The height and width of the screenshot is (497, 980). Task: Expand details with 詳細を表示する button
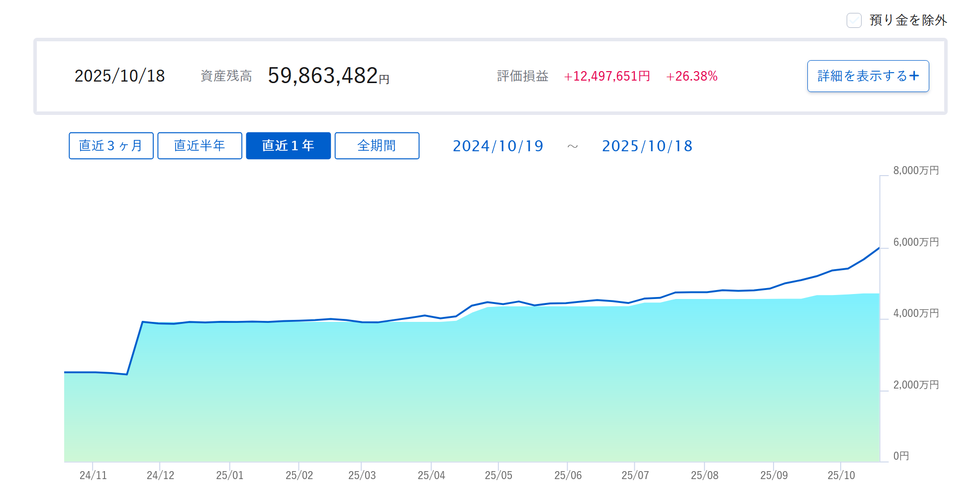(868, 76)
